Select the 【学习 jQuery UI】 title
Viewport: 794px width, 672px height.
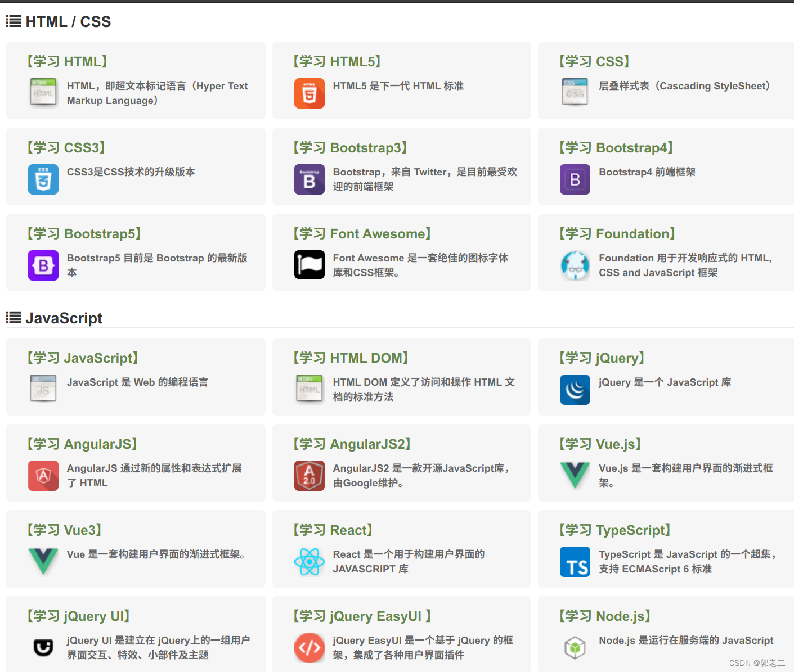pos(78,616)
